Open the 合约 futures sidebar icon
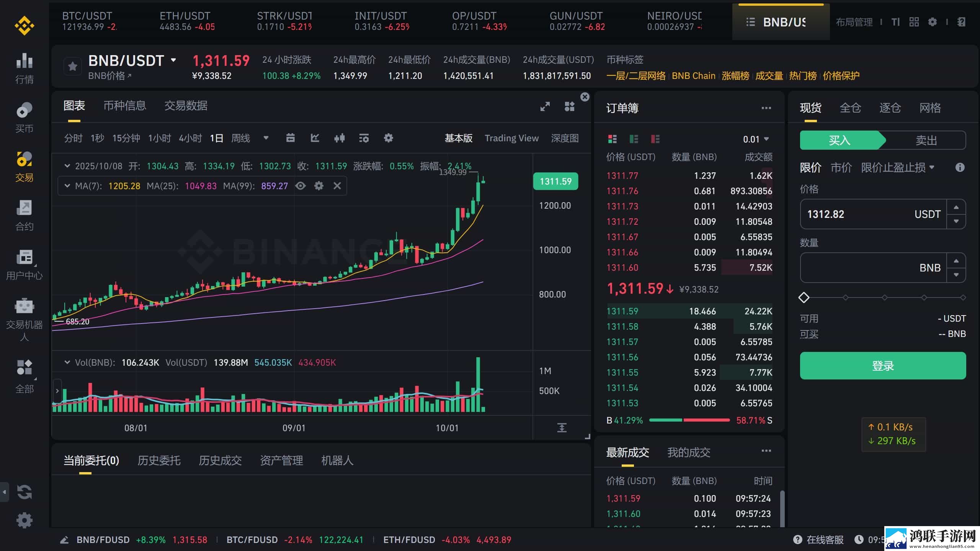980x551 pixels. (x=24, y=216)
